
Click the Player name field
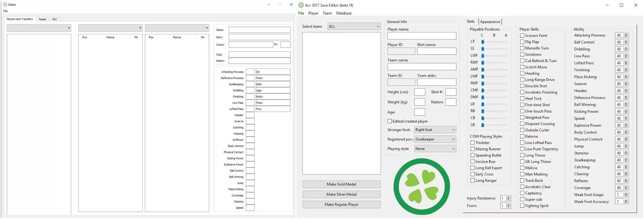[x=422, y=36]
